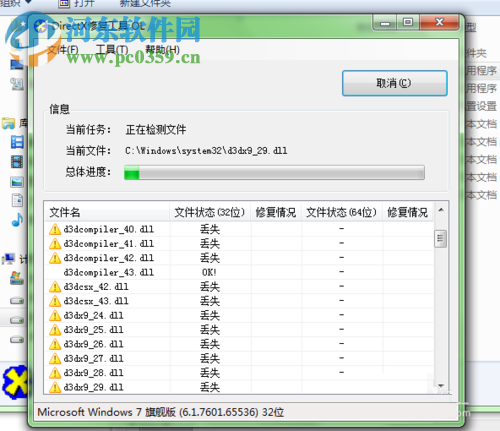The width and height of the screenshot is (500, 431).
Task: Click the Computer icon in Explorer sidebar
Action: (x=9, y=259)
